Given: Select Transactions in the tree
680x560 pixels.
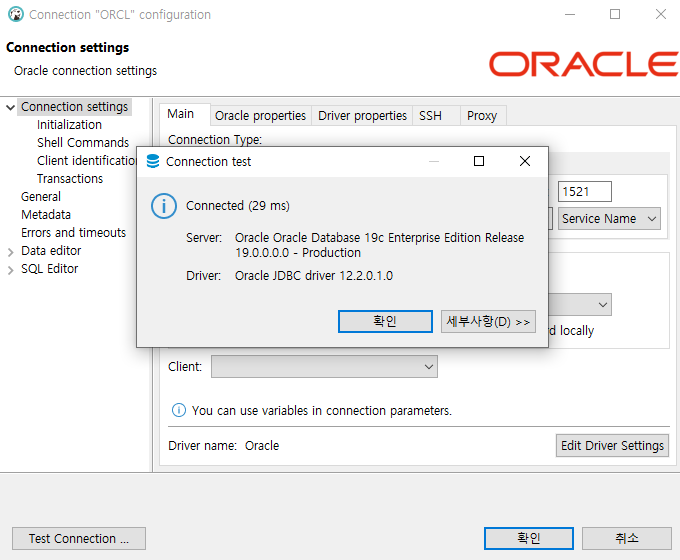Looking at the screenshot, I should 70,179.
